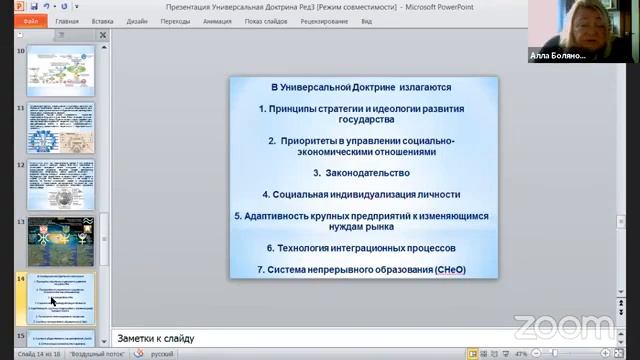Click thumbnail pane scroll down arrow
The height and width of the screenshot is (360, 640).
[x=104, y=342]
